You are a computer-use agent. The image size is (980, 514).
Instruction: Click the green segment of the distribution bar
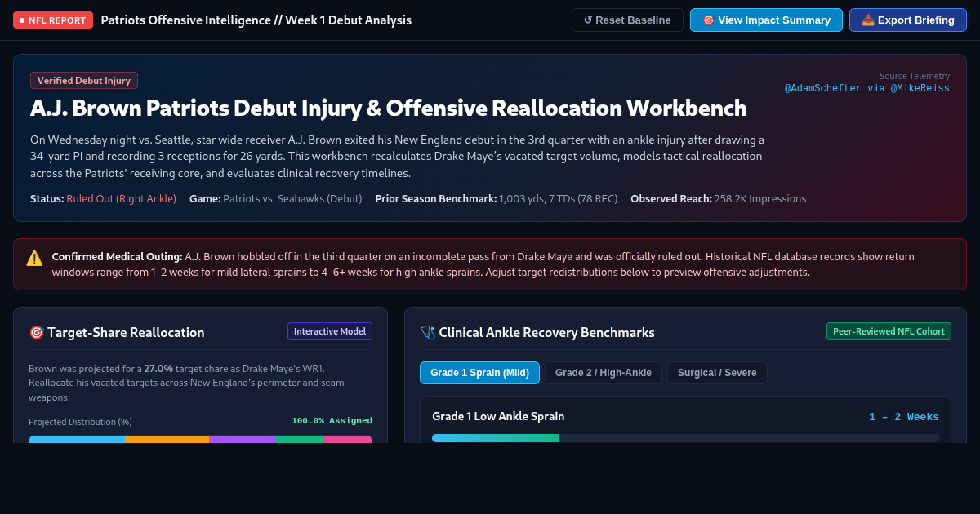[x=300, y=439]
